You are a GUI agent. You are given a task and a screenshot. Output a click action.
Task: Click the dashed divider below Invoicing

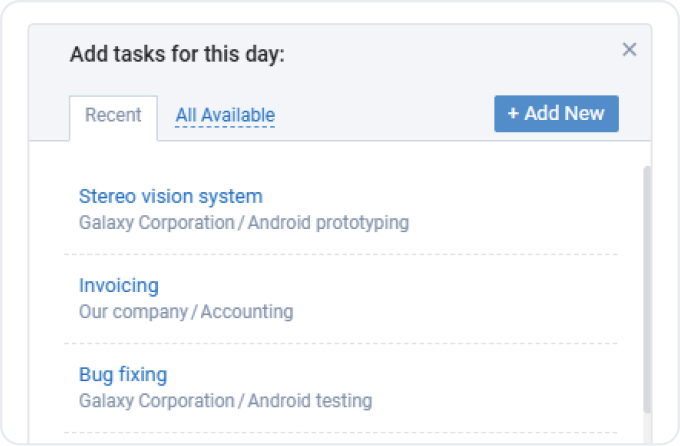coord(340,343)
